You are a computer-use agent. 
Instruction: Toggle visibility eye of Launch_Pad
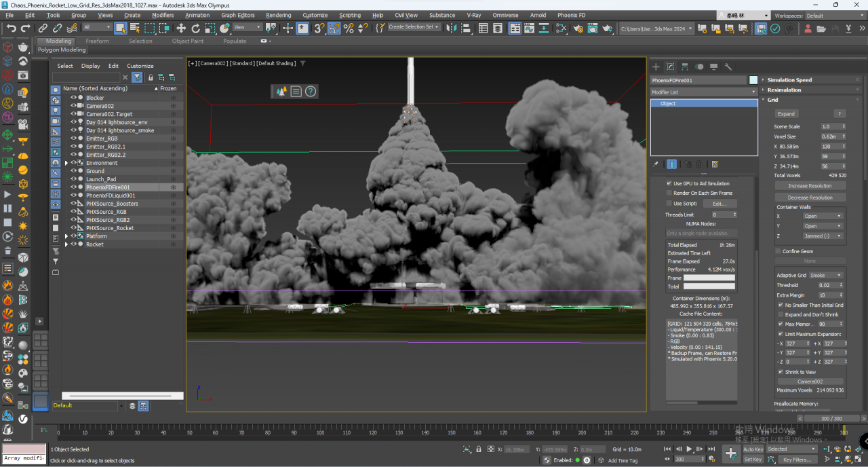click(x=73, y=179)
